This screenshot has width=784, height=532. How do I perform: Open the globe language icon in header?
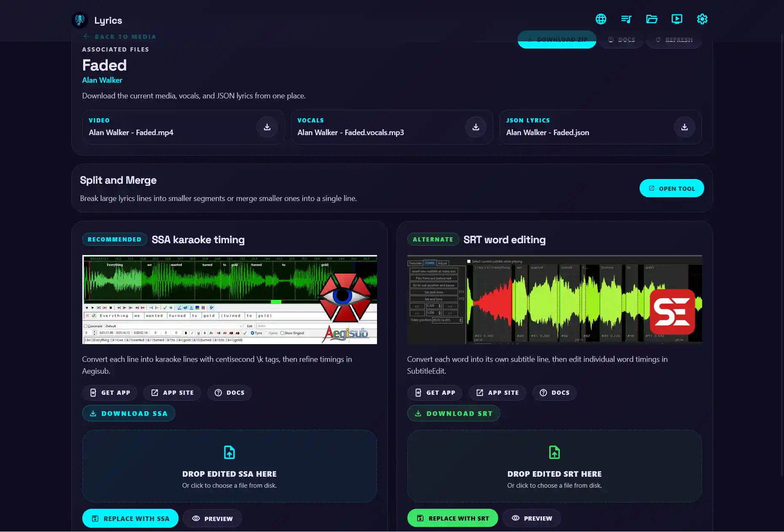tap(601, 19)
